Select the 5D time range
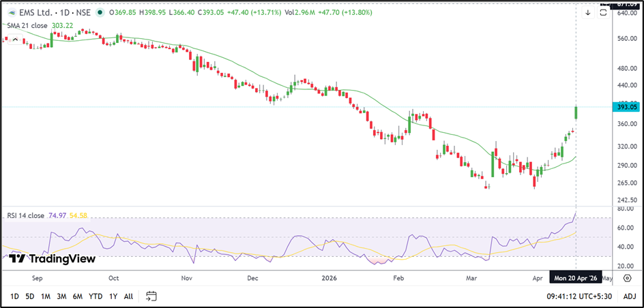The height and width of the screenshot is (308, 644). [x=30, y=296]
